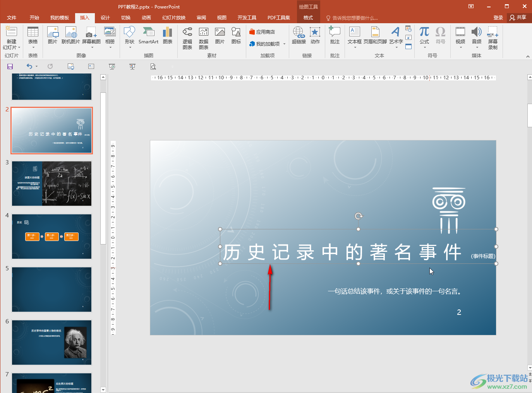Open the 动画 Animations tab
The height and width of the screenshot is (393, 532).
coord(146,18)
